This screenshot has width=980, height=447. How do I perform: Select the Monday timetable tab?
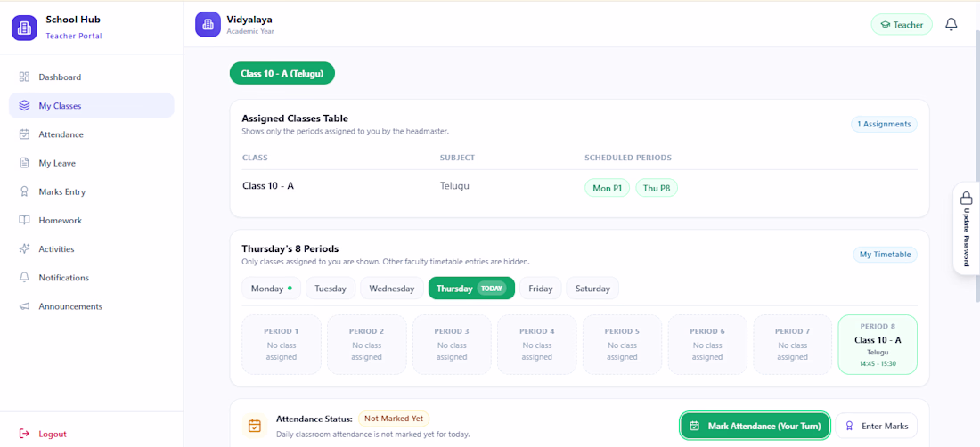coord(271,289)
